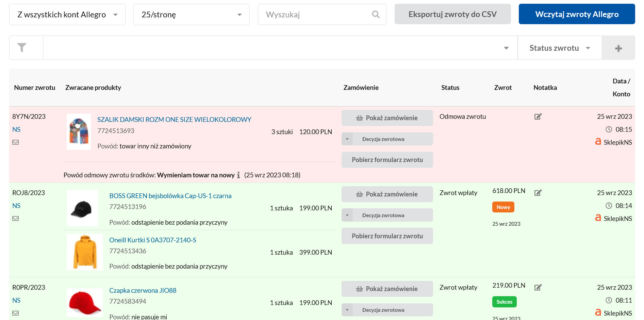Screen dimensions: 644x320
Task: Click Pokaż zamówienie for the red cap return
Action: [387, 289]
